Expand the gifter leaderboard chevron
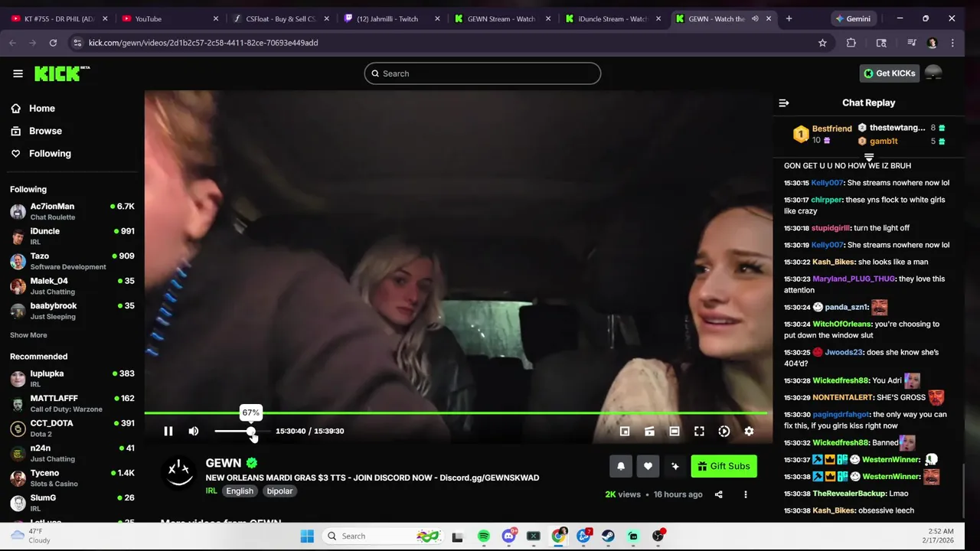 point(869,157)
